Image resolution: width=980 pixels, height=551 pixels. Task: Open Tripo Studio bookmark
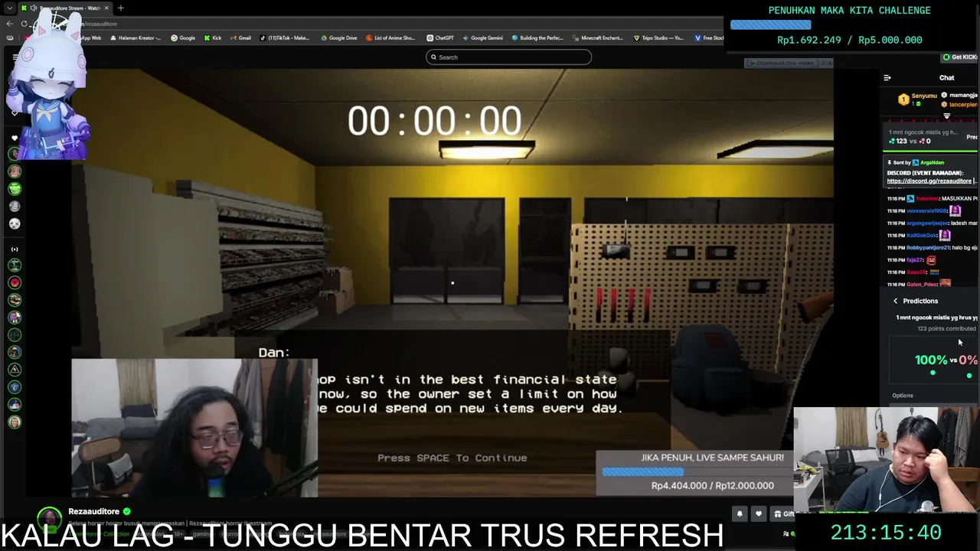[659, 37]
